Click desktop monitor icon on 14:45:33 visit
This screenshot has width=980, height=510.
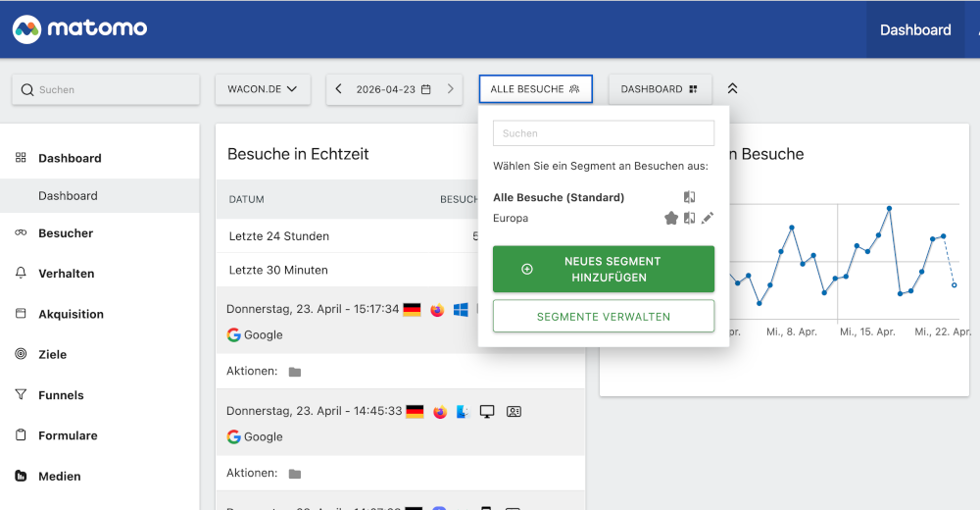[x=487, y=411]
